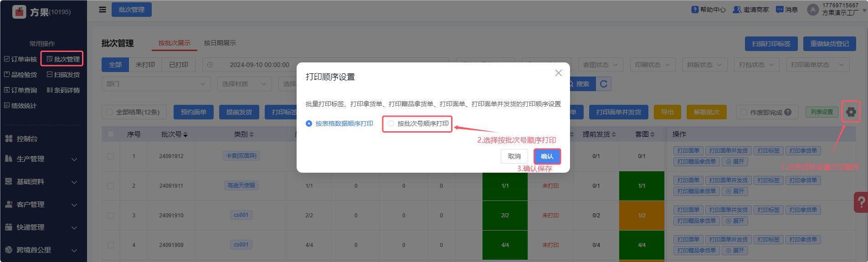
Task: Click the red question mark help widget
Action: [861, 202]
